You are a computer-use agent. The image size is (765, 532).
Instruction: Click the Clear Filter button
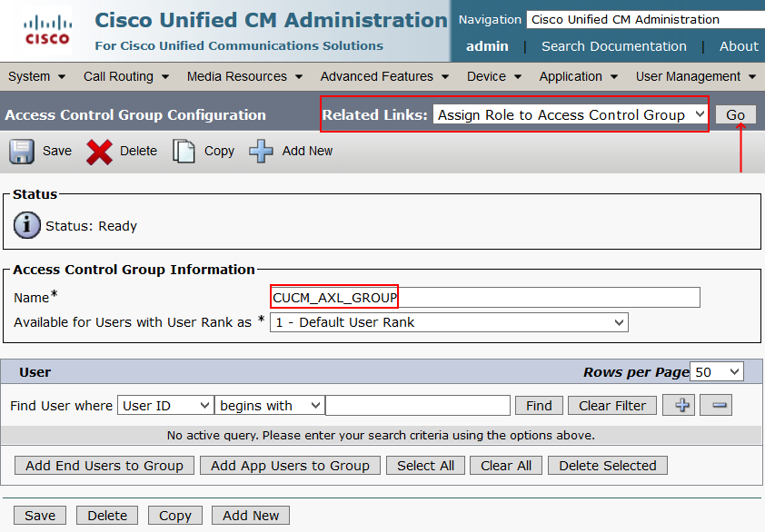point(612,405)
